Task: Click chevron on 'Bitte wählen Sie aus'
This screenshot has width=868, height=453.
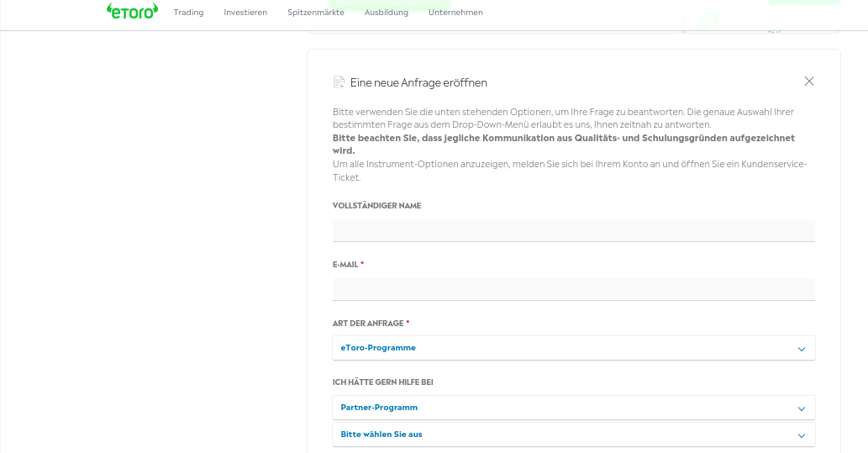Action: point(801,436)
